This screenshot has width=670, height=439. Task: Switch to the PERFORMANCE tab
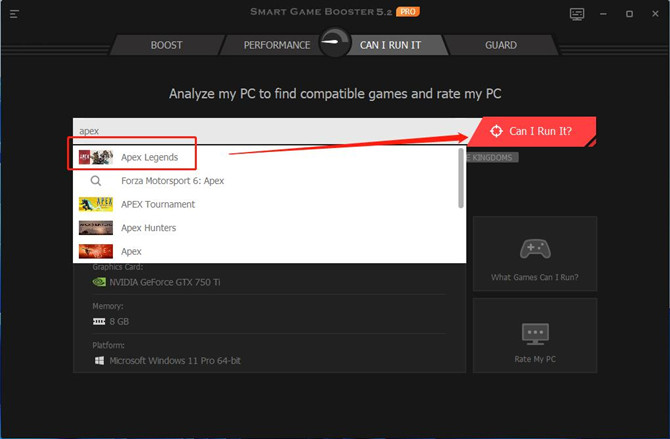277,45
